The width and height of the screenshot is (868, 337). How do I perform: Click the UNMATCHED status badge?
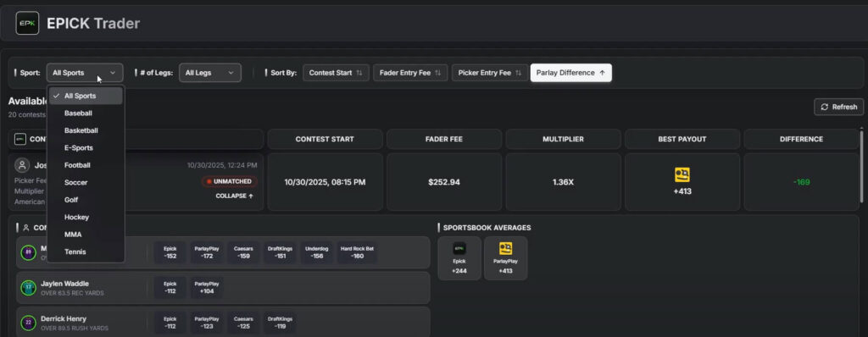pos(229,181)
